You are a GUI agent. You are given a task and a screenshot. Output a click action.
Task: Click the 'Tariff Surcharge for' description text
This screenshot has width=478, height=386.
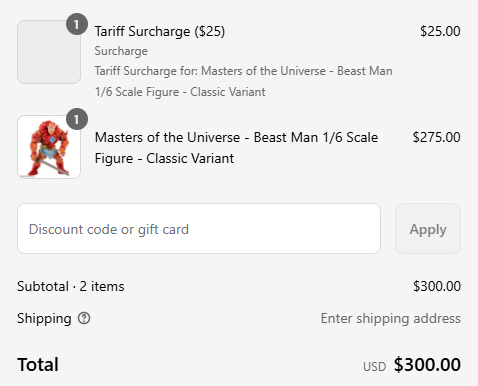243,81
